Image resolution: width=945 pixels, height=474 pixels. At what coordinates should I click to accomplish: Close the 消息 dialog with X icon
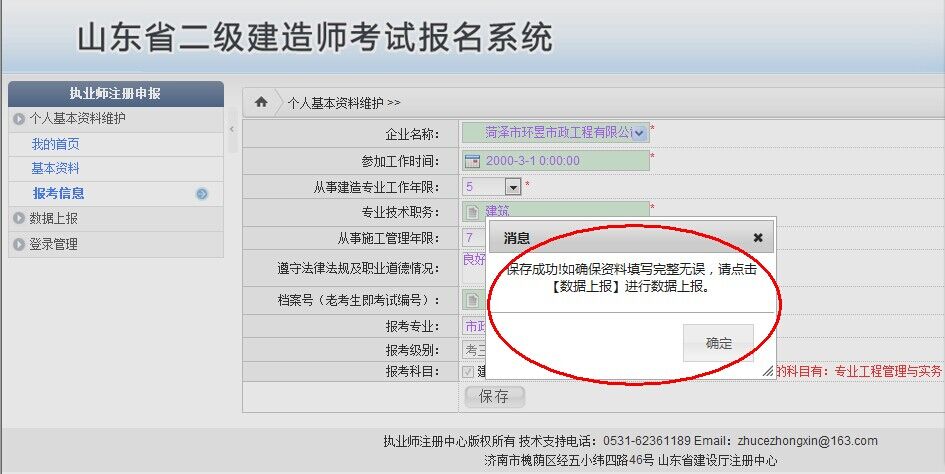758,238
